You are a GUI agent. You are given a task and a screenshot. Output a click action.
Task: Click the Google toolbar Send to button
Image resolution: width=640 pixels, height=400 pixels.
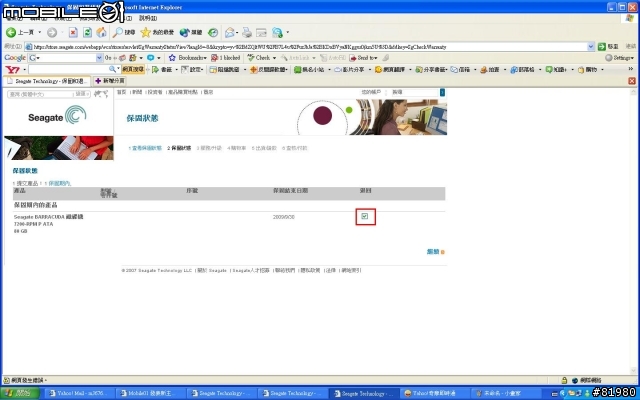coord(363,58)
